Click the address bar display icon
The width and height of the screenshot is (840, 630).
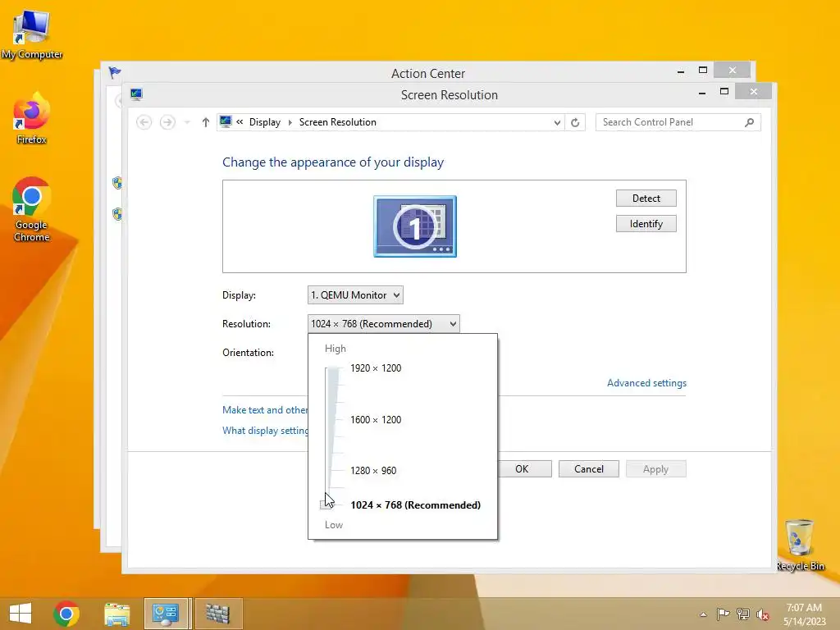click(x=226, y=121)
